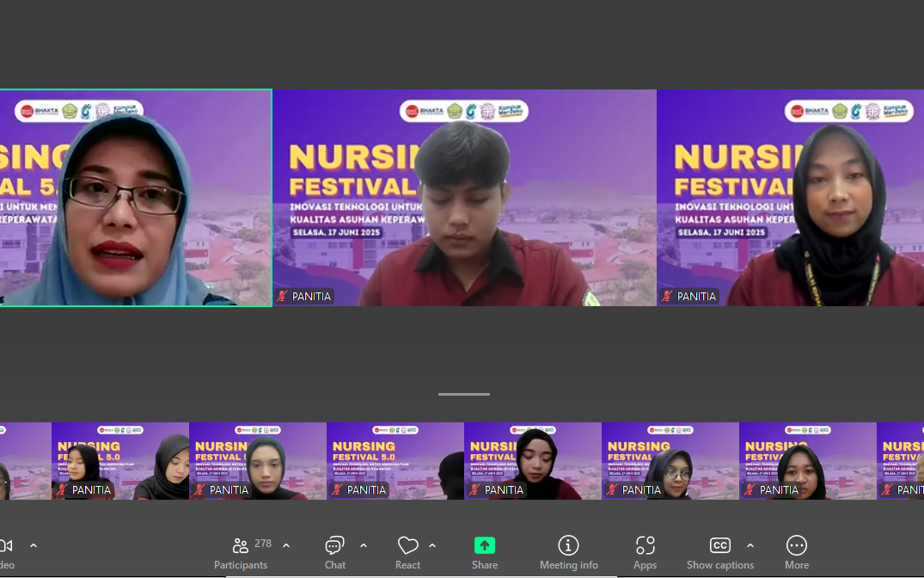
Task: Click muted mic icon on right large tile
Action: pyautogui.click(x=668, y=296)
